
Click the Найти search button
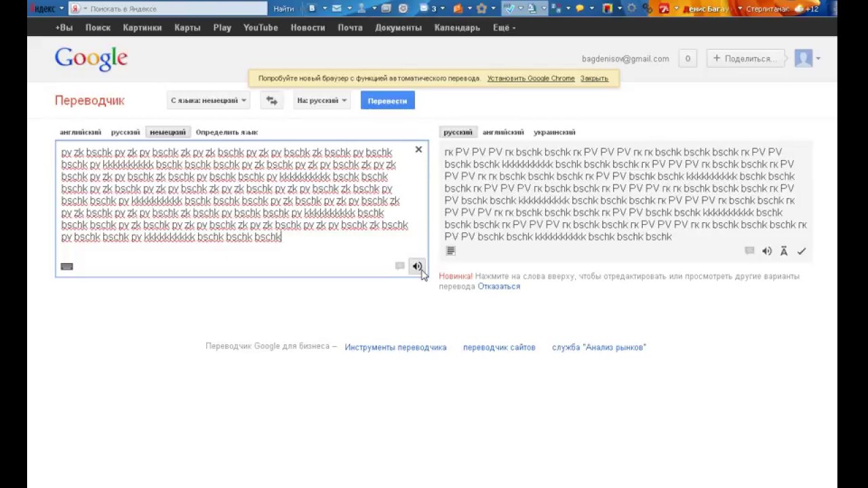(283, 9)
